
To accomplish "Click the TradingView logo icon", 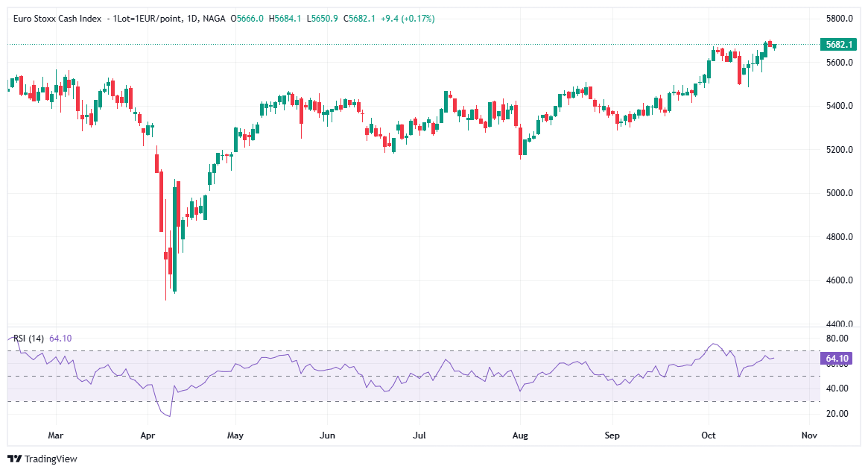I will [x=14, y=459].
